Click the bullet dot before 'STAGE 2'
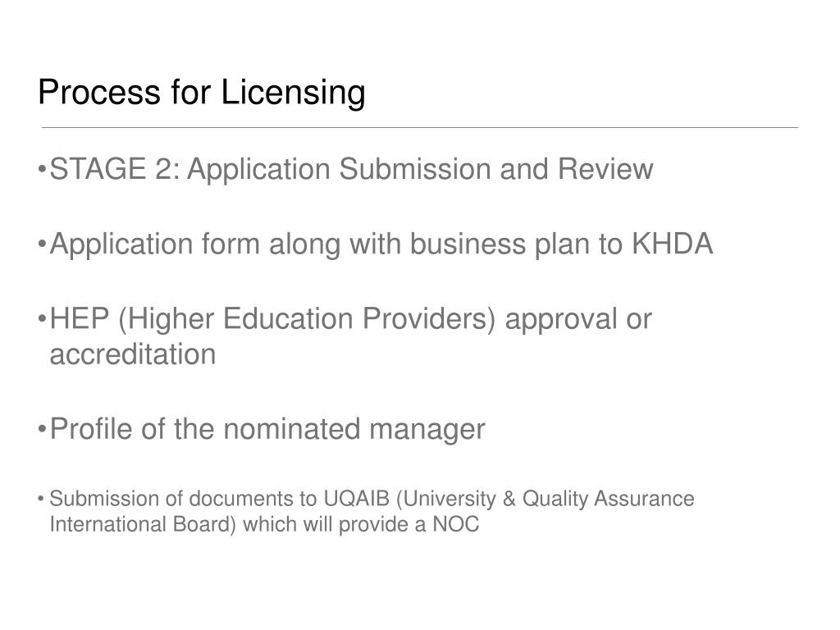Image resolution: width=840 pixels, height=630 pixels. [x=43, y=170]
